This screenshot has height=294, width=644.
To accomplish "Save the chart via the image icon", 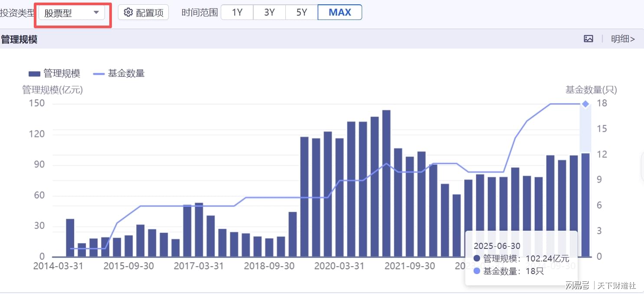I will coord(588,39).
